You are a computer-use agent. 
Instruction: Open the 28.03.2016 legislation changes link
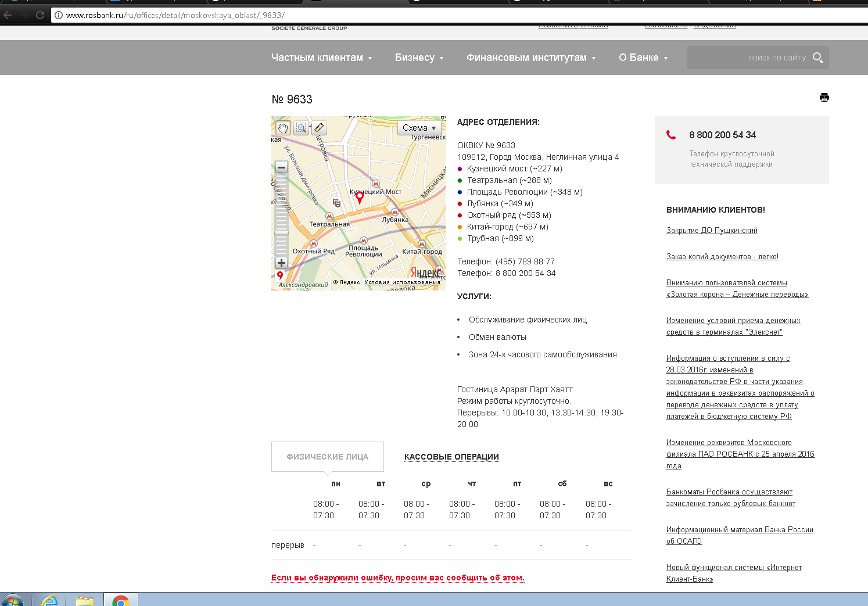740,388
